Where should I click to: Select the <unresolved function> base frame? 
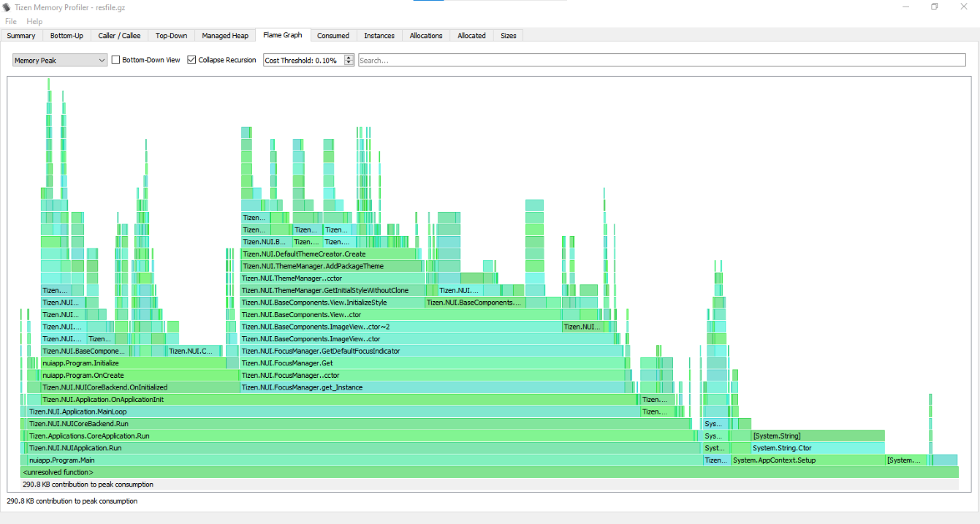coord(292,471)
